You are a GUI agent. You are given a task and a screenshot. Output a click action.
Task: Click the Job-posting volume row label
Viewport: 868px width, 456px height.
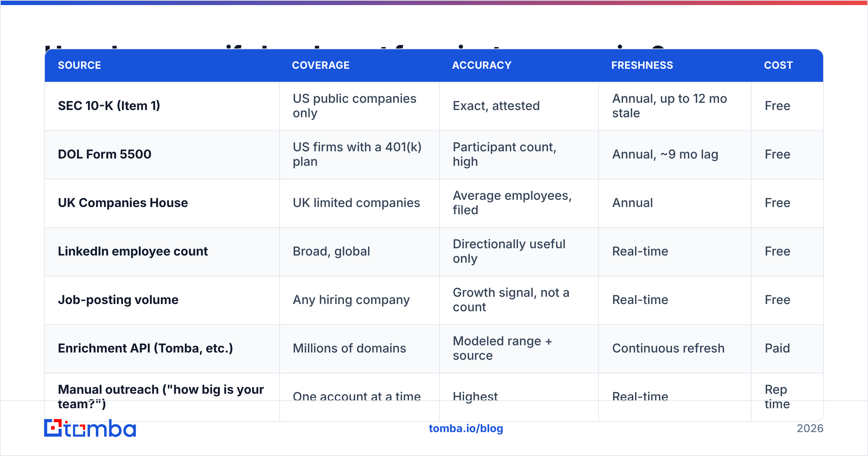click(x=118, y=300)
